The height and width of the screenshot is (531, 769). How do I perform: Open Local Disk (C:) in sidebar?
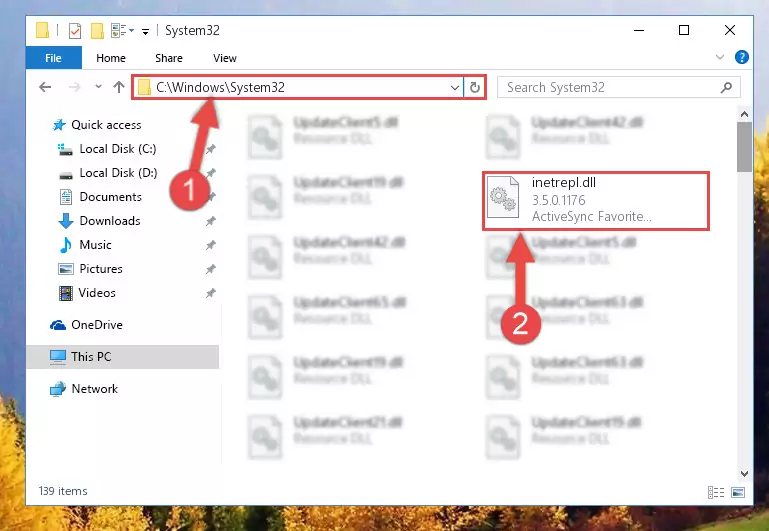(x=118, y=149)
